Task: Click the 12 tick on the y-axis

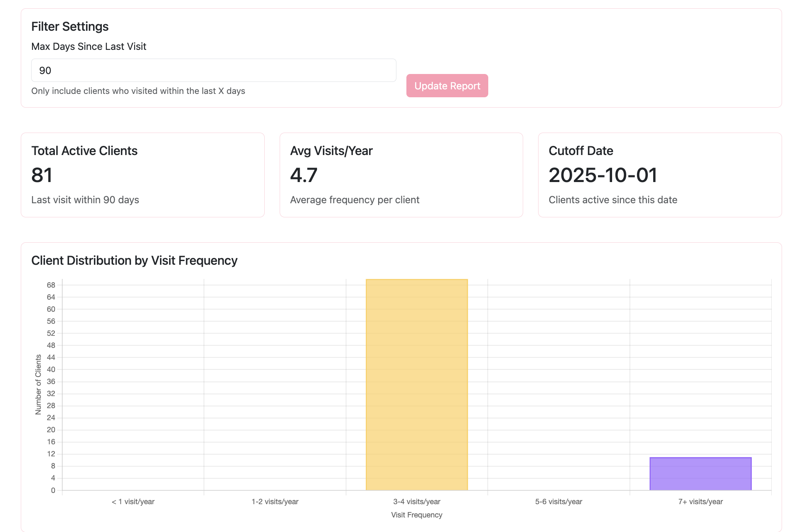Action: coord(51,454)
